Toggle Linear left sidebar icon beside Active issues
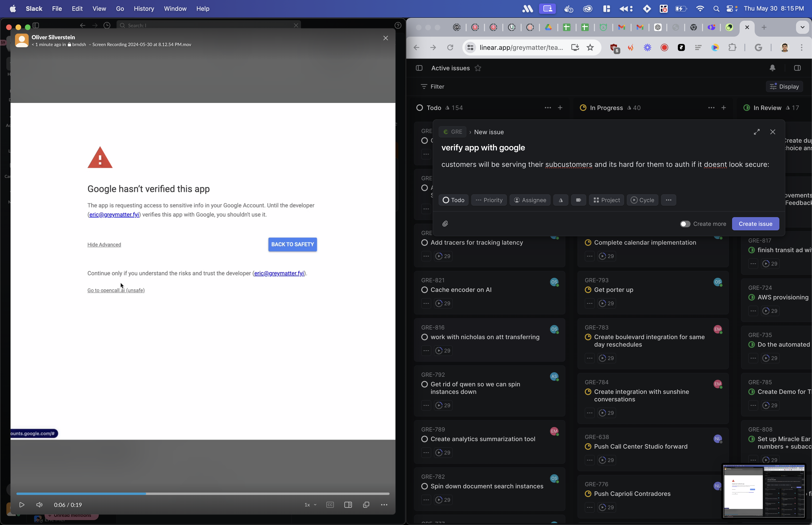Viewport: 812px width, 525px height. [x=419, y=68]
